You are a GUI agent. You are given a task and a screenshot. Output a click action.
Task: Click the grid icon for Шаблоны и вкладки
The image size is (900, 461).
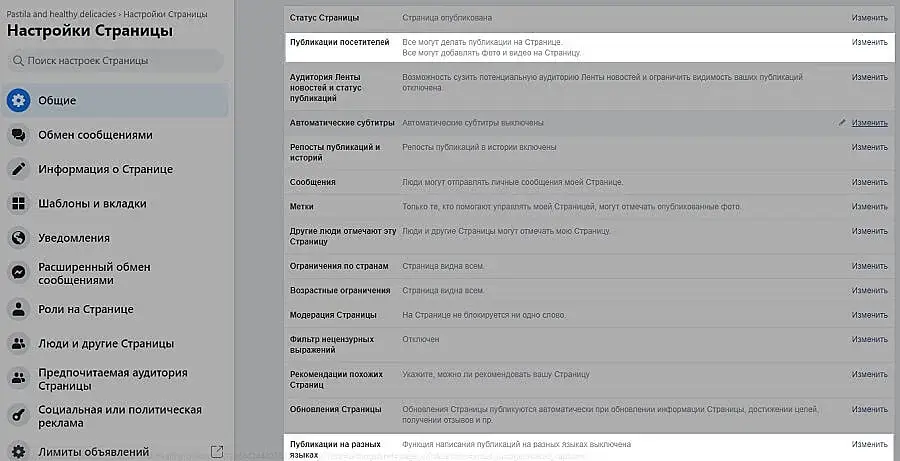(x=18, y=204)
